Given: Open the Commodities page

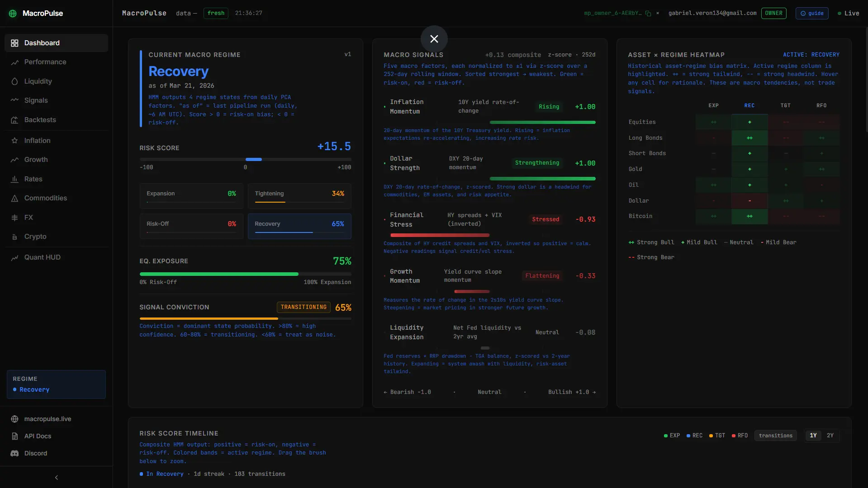Looking at the screenshot, I should coord(56,198).
